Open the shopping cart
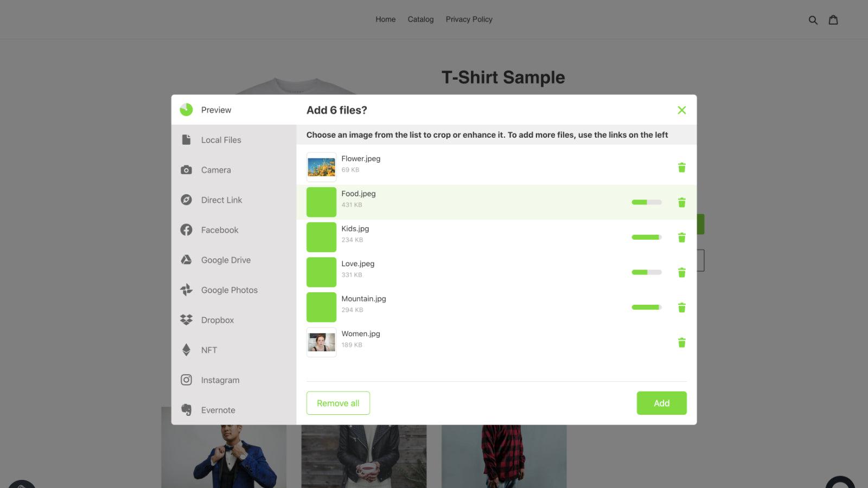The width and height of the screenshot is (868, 488). coord(833,20)
